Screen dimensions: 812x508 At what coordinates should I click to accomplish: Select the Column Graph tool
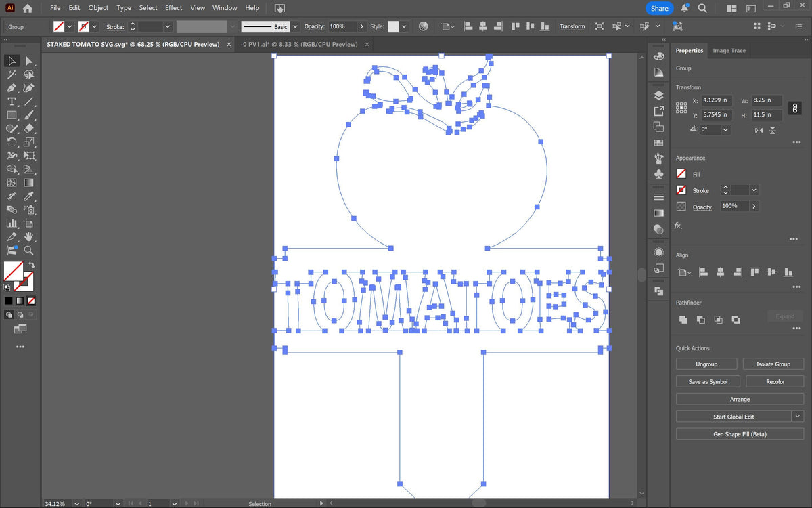pyautogui.click(x=12, y=223)
